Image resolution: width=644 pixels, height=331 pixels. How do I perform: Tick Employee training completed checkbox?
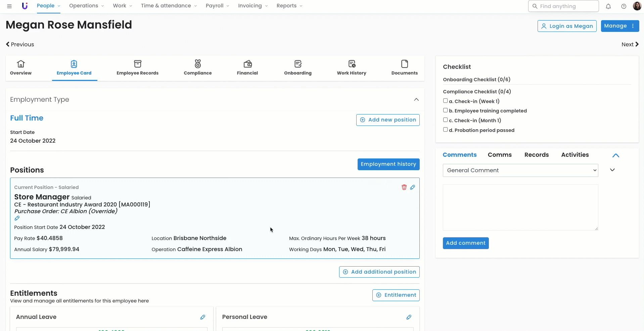click(445, 110)
